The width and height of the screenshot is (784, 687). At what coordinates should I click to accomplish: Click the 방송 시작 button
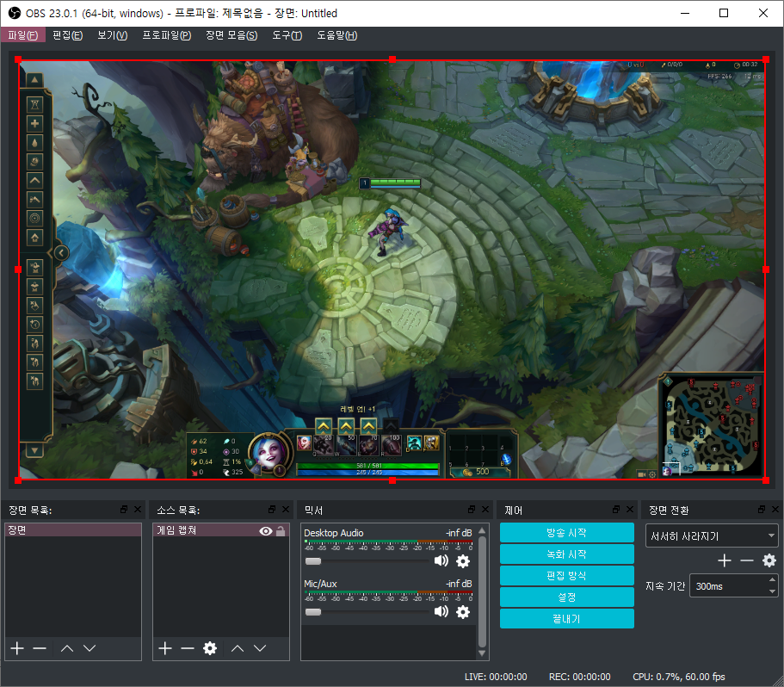click(566, 533)
